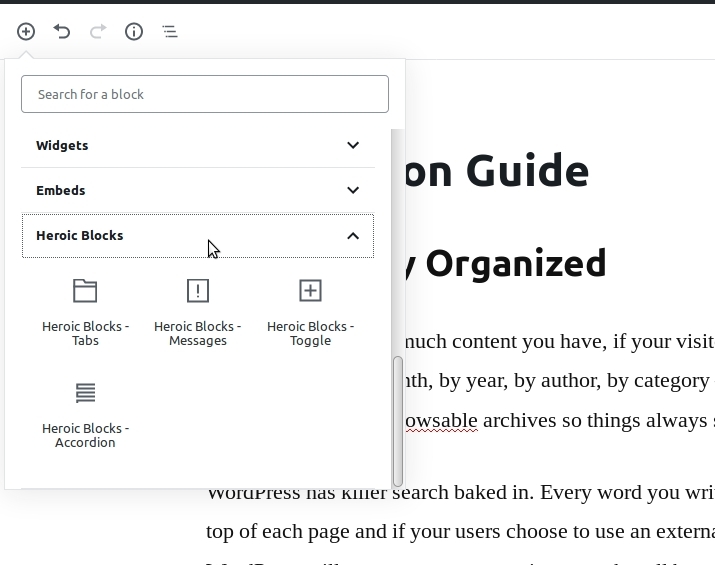715x565 pixels.
Task: Click the Add block plus icon
Action: pos(26,31)
